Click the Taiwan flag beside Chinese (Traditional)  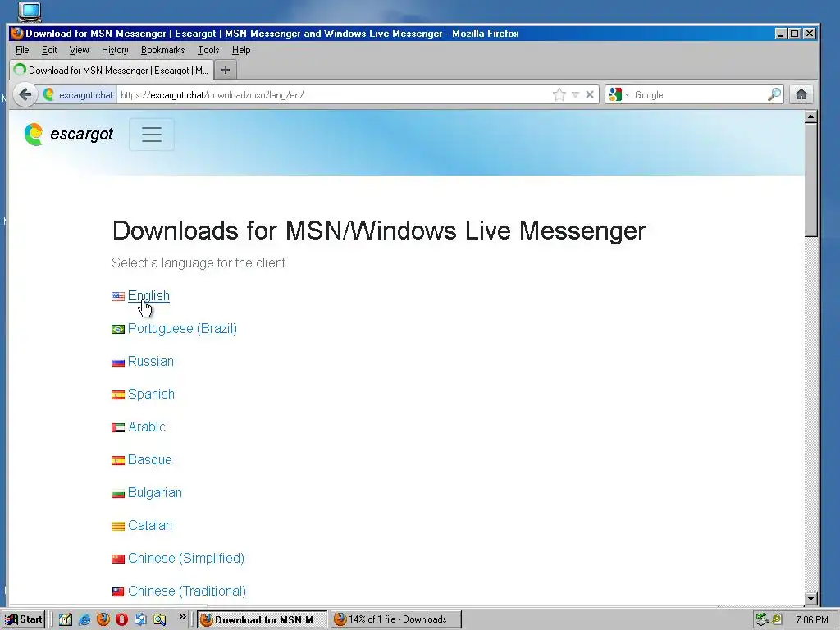tap(118, 591)
